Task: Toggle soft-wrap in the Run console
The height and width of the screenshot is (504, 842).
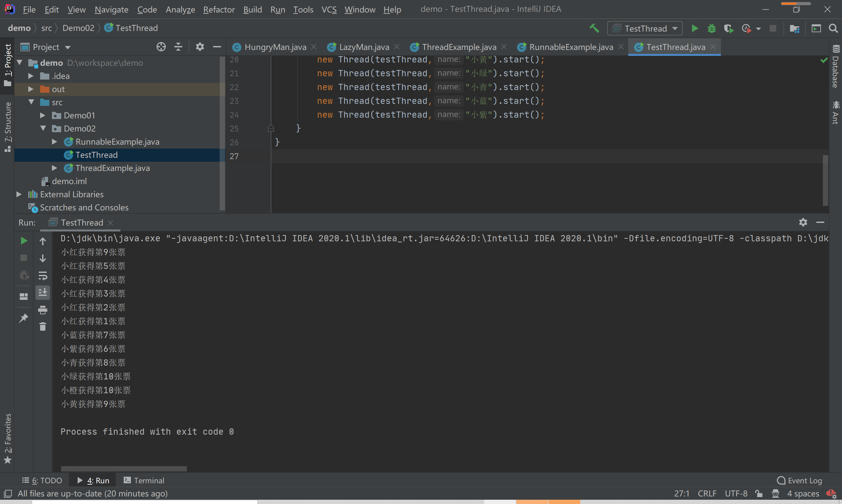Action: pos(43,276)
